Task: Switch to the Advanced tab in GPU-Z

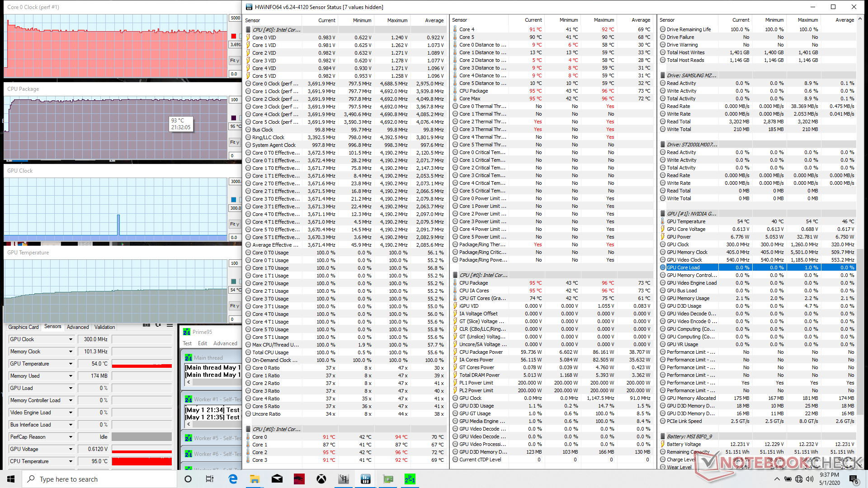Action: click(78, 327)
